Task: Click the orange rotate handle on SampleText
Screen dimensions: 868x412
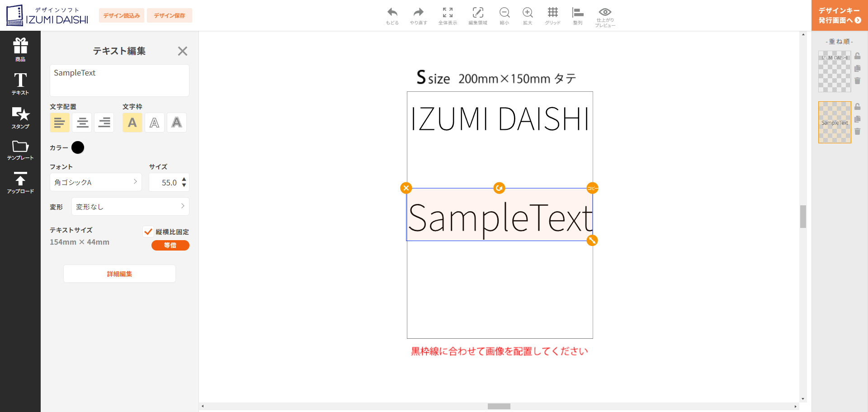Action: click(x=499, y=188)
